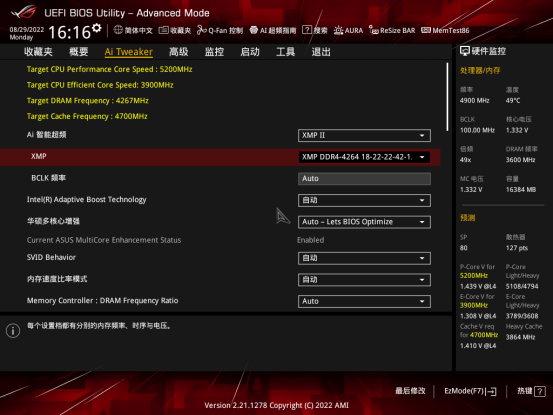Click the 127 pts cooler value

517,248
